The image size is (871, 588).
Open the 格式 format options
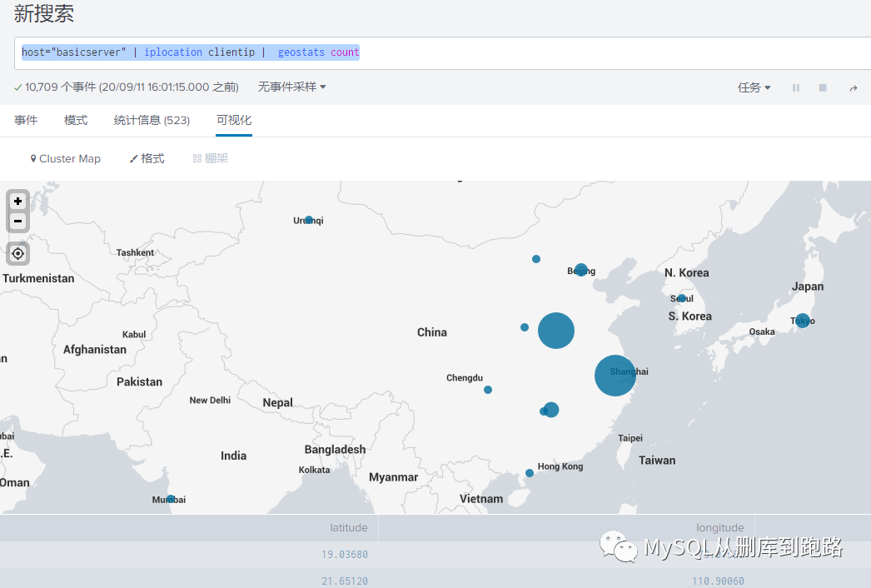pos(147,158)
